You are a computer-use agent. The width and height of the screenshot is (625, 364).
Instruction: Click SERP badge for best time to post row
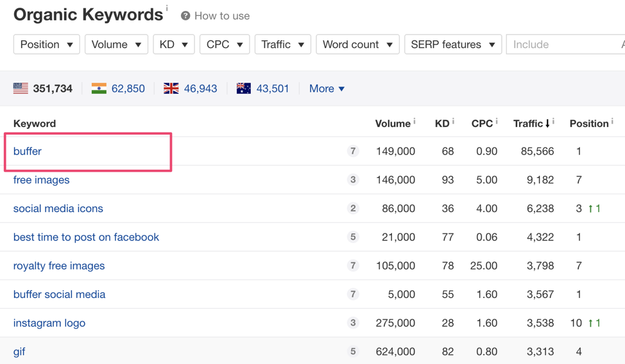pos(353,237)
